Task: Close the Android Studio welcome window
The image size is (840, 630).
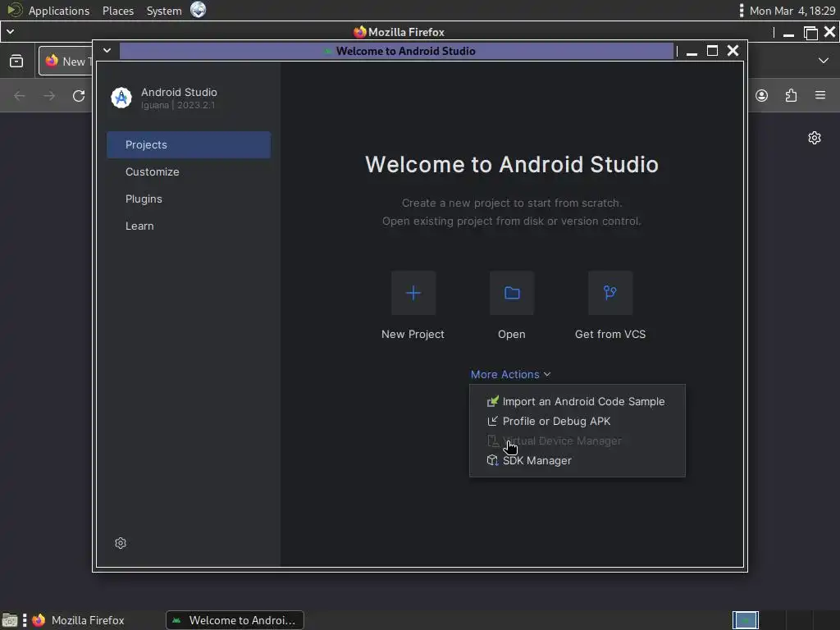Action: (x=733, y=50)
